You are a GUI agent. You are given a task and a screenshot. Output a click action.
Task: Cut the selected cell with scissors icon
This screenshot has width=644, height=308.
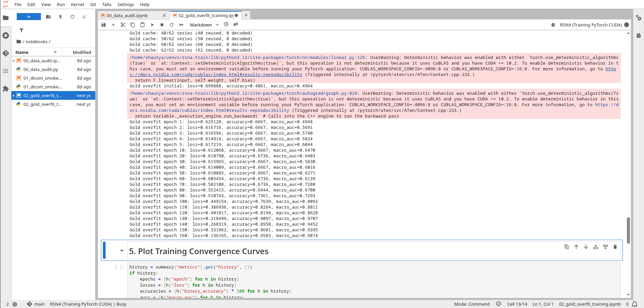coord(123,25)
